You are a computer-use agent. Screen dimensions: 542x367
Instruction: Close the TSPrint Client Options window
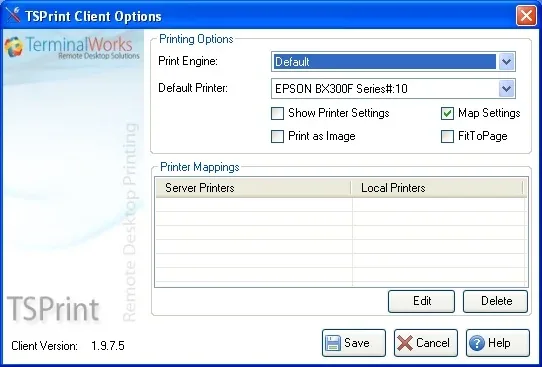coord(526,16)
